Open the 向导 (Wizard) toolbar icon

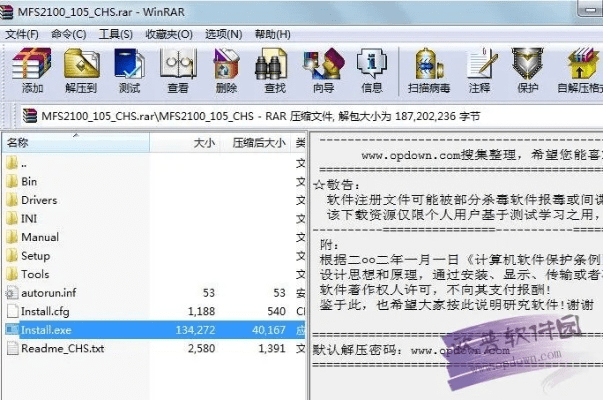[x=323, y=64]
